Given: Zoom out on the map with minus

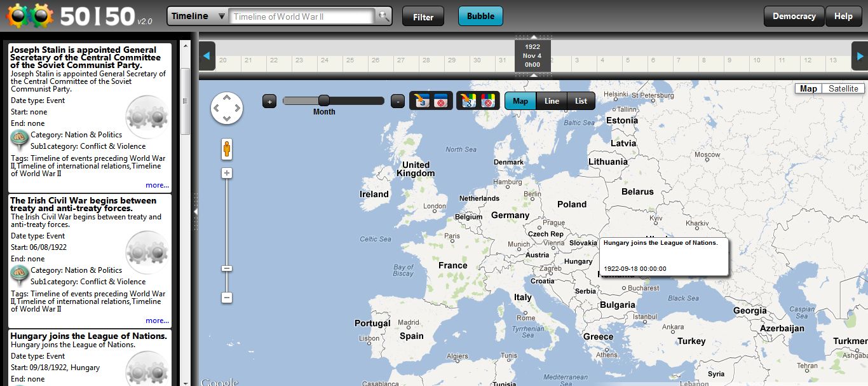Looking at the screenshot, I should [227, 298].
